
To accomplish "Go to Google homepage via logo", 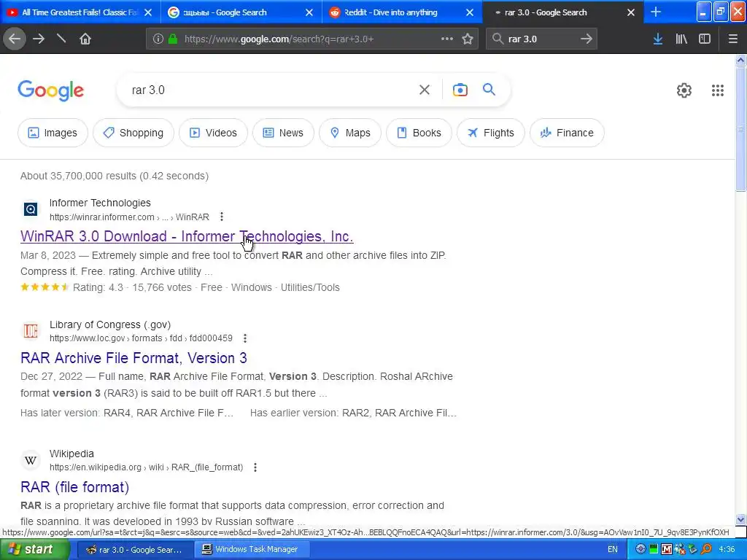I will coord(51,90).
